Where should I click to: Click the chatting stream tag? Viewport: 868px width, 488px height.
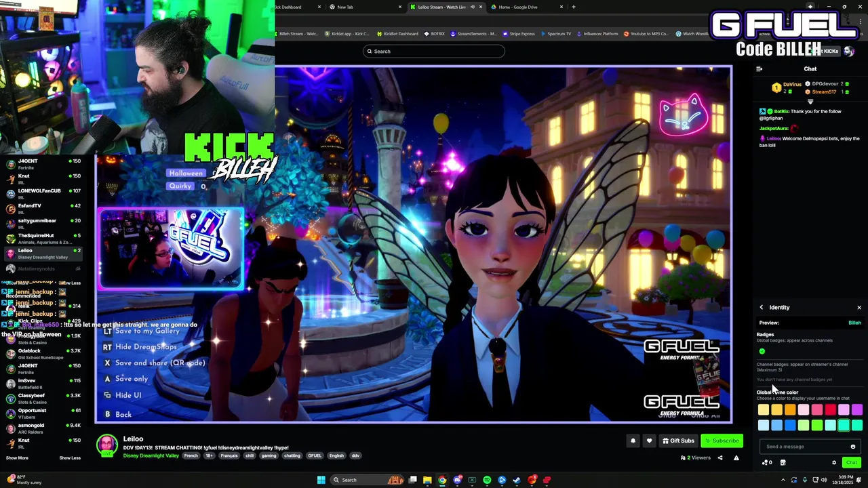[x=292, y=455]
